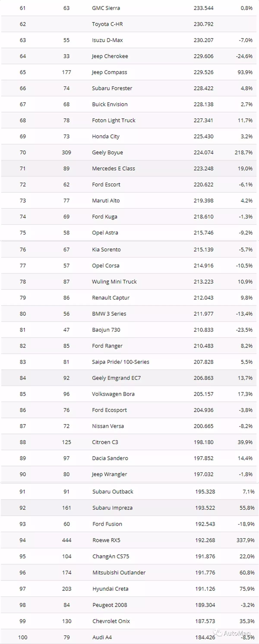Select the Mercedes E Class row
This screenshot has width=259, height=644.
[113, 168]
